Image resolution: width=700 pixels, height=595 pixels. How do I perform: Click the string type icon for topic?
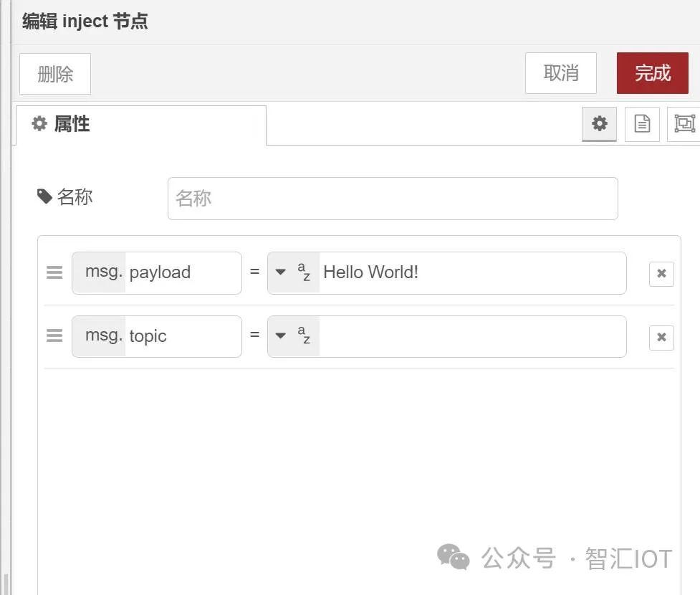304,335
